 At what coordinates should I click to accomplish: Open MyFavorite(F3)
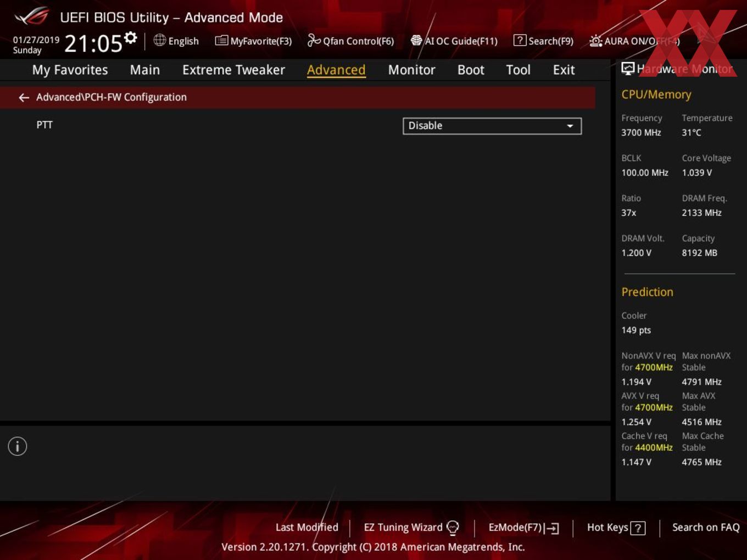[x=253, y=41]
